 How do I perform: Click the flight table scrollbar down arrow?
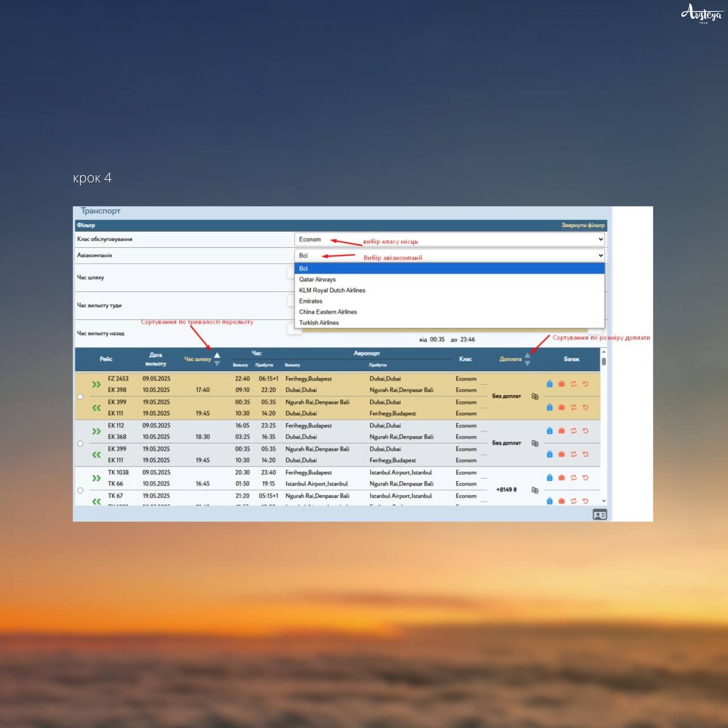603,501
